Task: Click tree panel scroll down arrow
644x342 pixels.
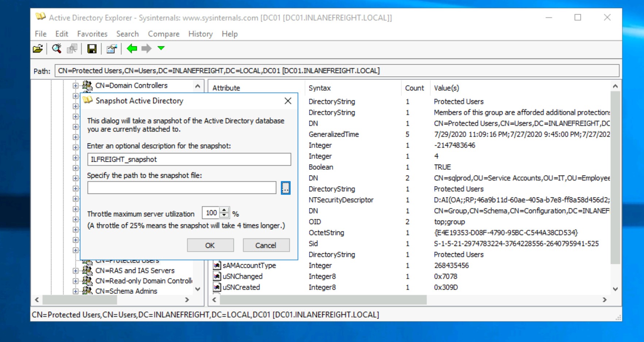Action: pyautogui.click(x=198, y=289)
